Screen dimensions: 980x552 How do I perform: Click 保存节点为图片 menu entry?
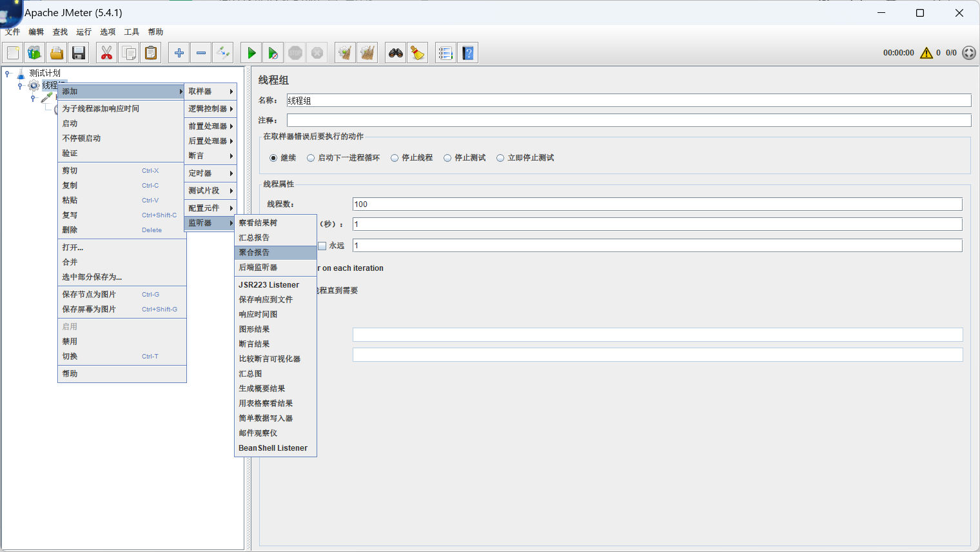tap(122, 295)
